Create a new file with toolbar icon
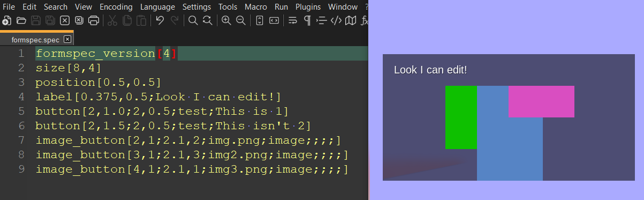 point(7,21)
